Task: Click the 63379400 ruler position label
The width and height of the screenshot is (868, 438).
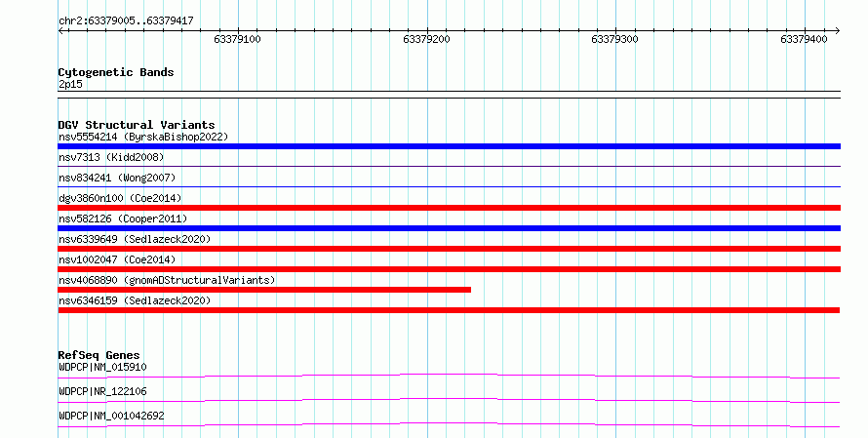Action: click(x=805, y=39)
